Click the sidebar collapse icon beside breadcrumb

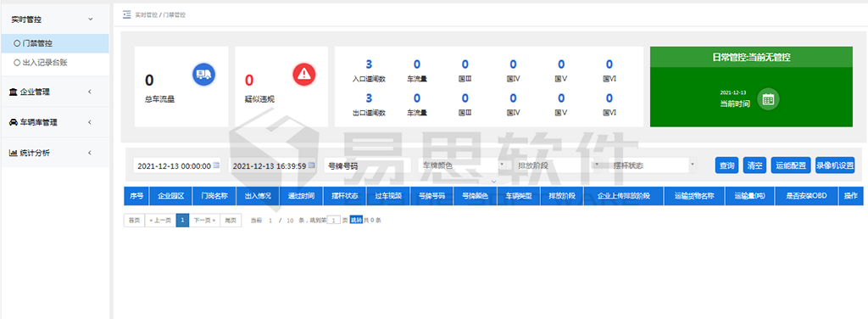coord(127,14)
